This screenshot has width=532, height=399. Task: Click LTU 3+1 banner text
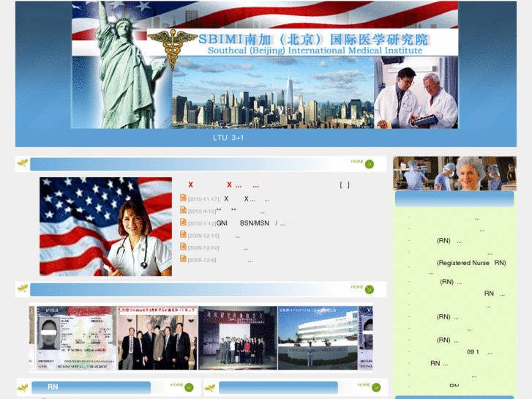pyautogui.click(x=228, y=138)
